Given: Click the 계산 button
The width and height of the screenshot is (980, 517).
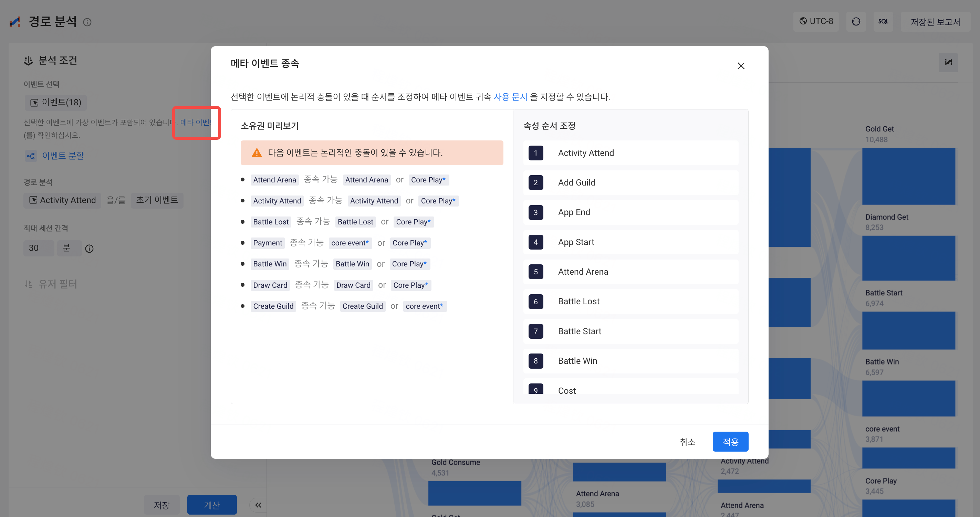Looking at the screenshot, I should pos(212,505).
